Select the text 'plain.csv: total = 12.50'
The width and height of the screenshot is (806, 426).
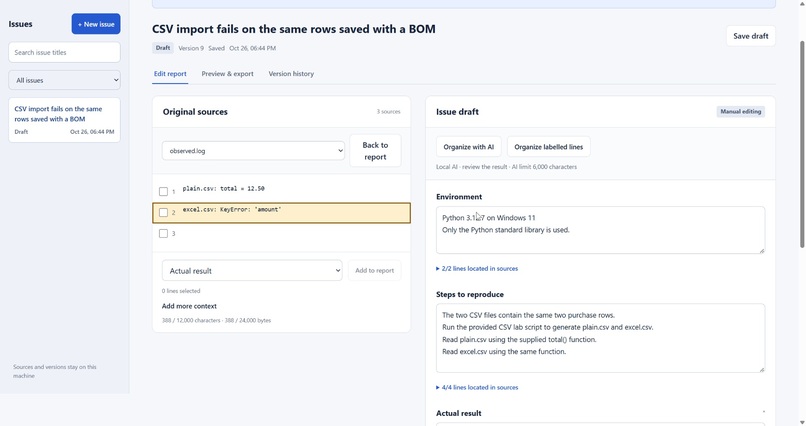[224, 189]
